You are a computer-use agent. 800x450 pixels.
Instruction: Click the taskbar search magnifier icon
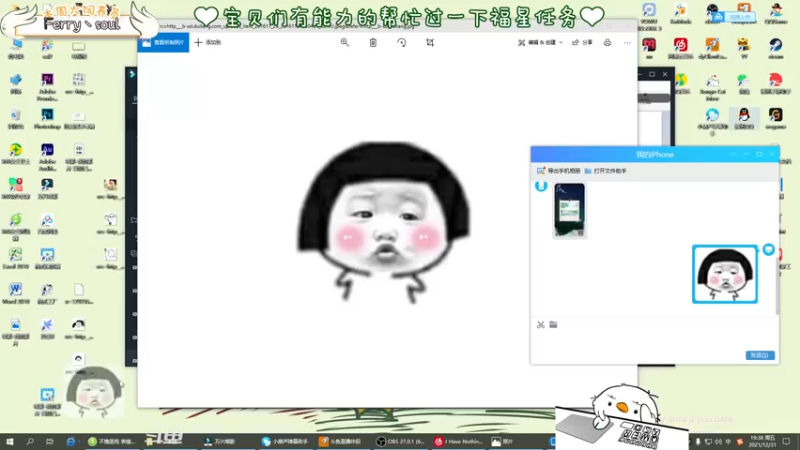(x=30, y=441)
